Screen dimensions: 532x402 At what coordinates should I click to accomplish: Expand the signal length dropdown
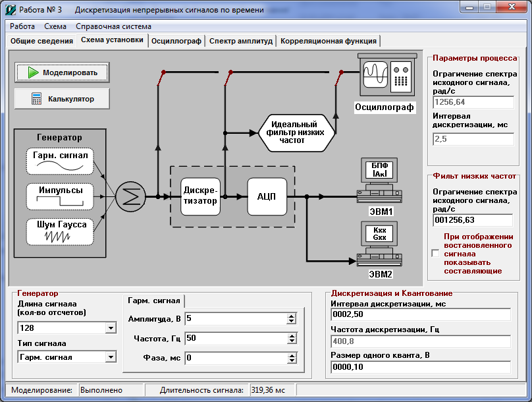(x=109, y=328)
